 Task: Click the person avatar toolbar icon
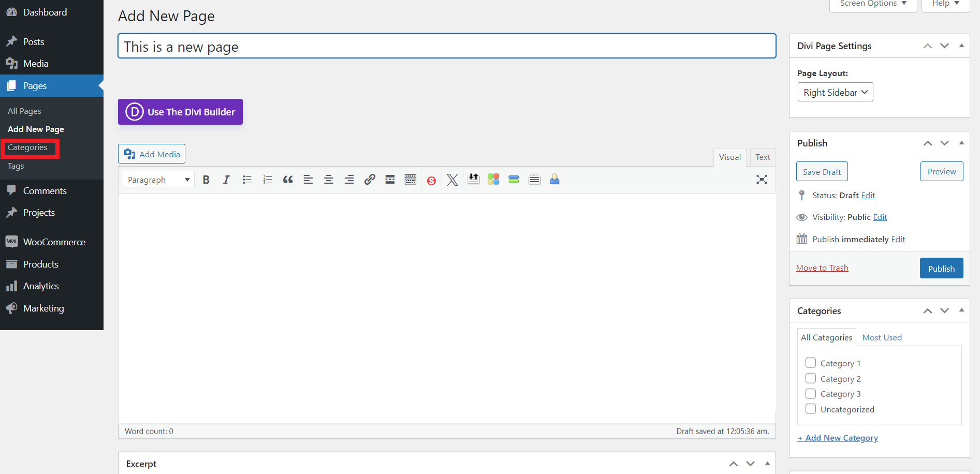click(x=554, y=179)
